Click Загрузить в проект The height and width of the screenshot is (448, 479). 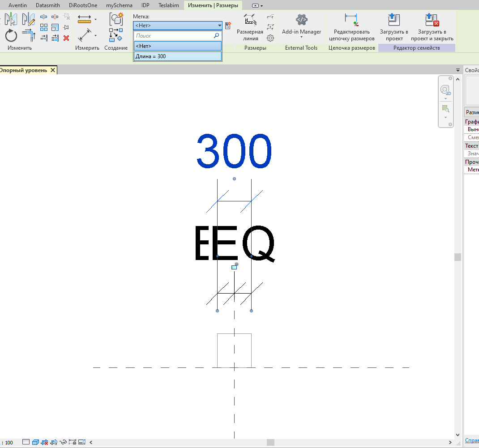click(394, 27)
